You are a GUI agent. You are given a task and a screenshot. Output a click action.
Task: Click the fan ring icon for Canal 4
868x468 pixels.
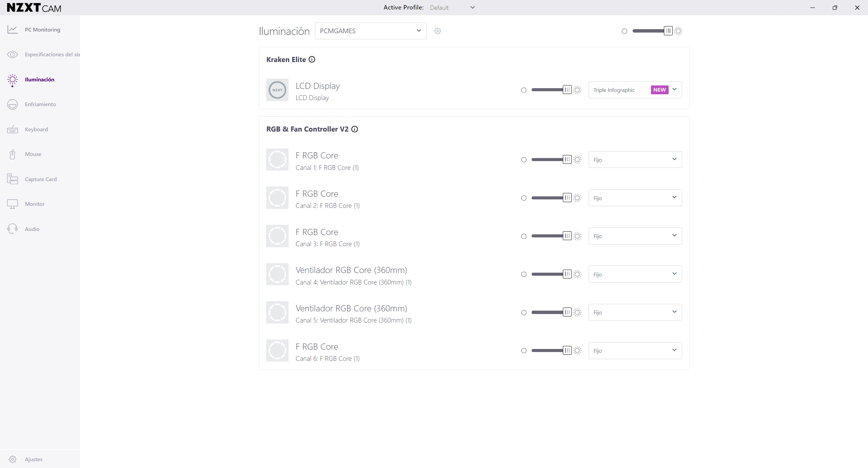277,274
